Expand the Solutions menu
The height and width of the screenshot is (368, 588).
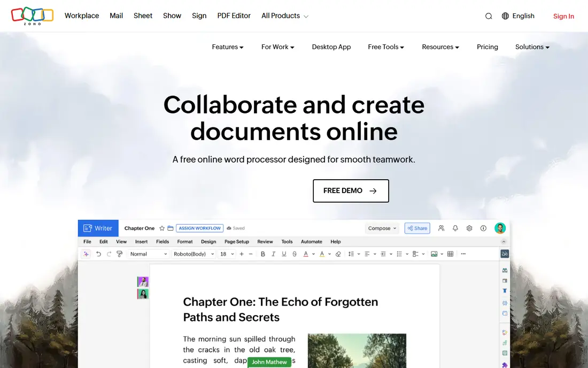click(532, 47)
